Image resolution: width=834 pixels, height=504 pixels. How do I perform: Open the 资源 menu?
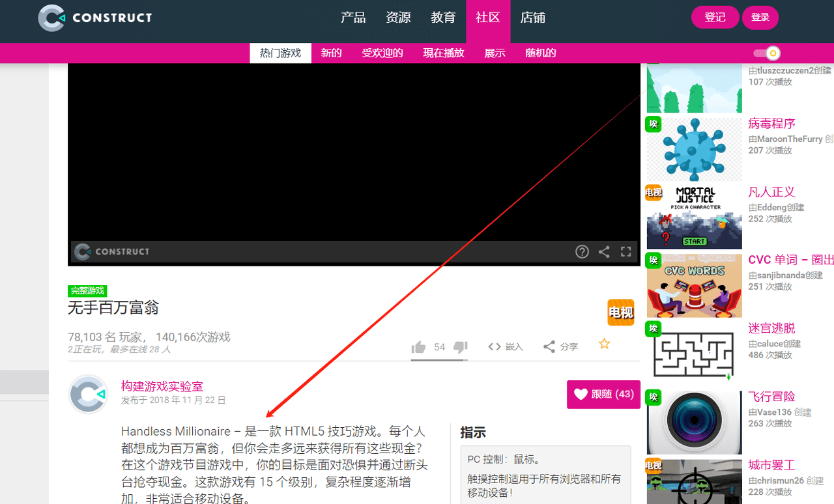point(399,18)
